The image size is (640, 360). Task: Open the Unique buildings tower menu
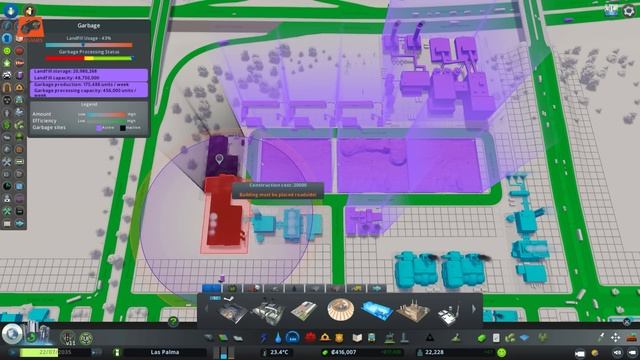(x=404, y=338)
